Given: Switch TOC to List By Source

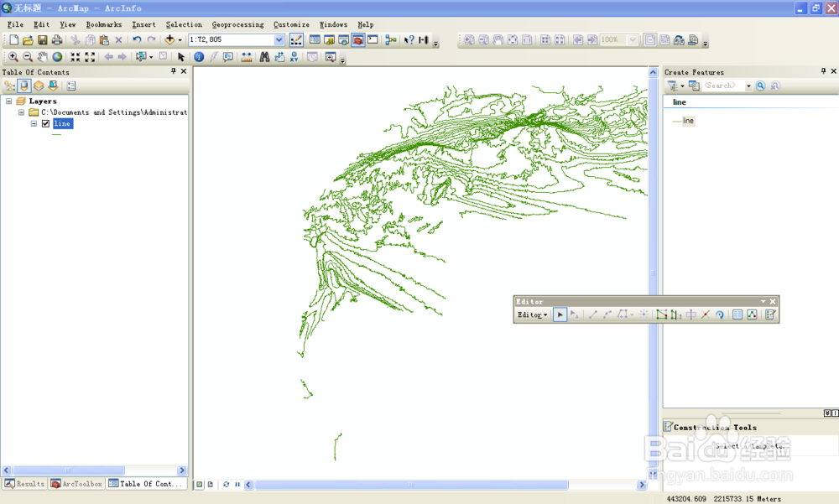Looking at the screenshot, I should (x=24, y=86).
